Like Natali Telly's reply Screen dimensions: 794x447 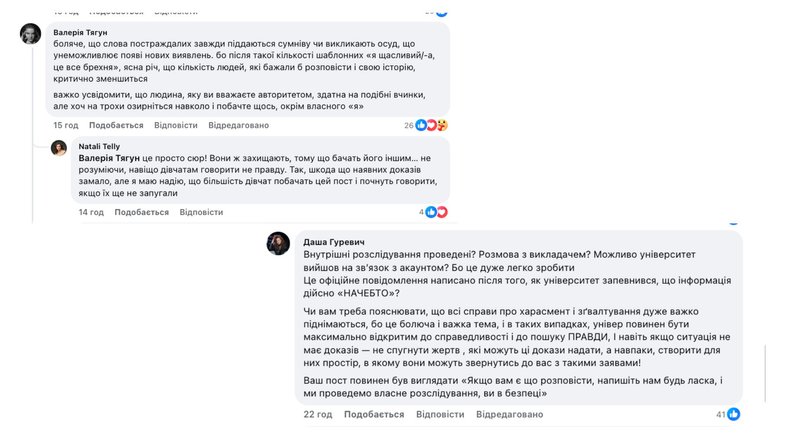pos(141,212)
